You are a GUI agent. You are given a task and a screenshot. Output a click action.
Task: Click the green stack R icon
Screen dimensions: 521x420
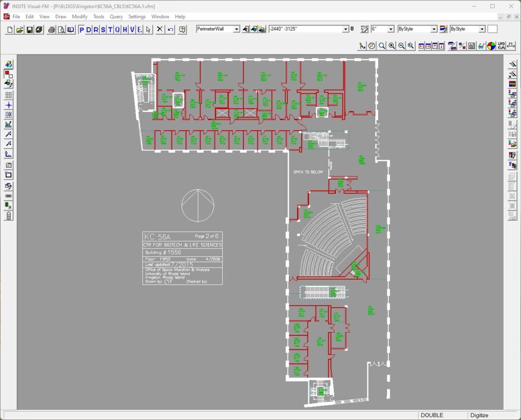pyautogui.click(x=9, y=206)
